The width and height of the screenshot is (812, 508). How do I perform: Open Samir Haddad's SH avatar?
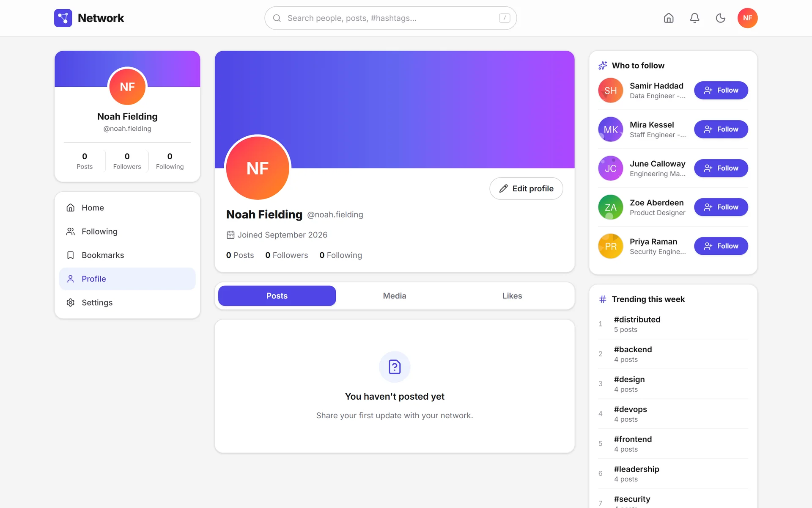[x=611, y=91]
